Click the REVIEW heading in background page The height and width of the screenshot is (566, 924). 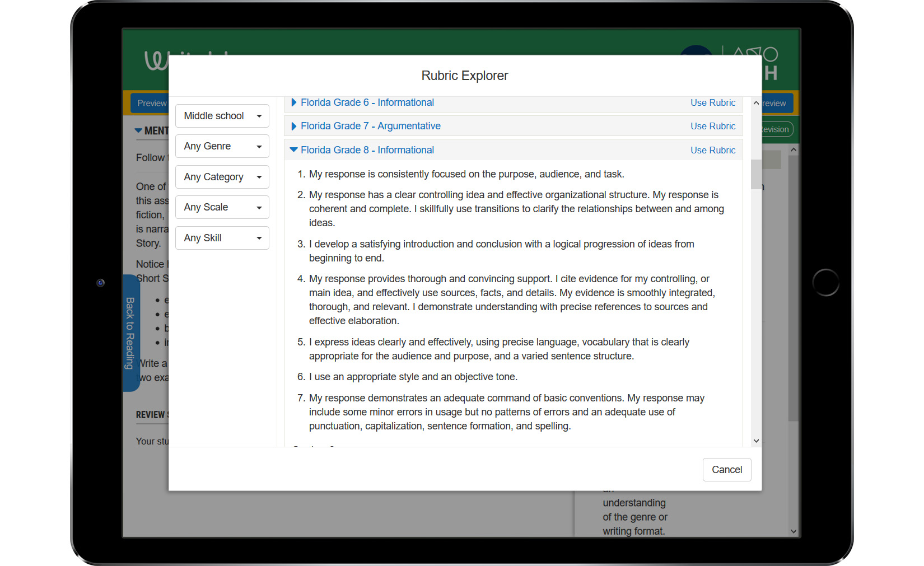(x=152, y=415)
